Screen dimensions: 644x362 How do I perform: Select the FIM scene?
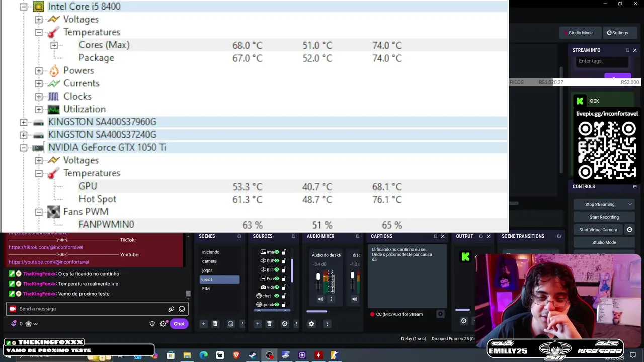point(220,289)
